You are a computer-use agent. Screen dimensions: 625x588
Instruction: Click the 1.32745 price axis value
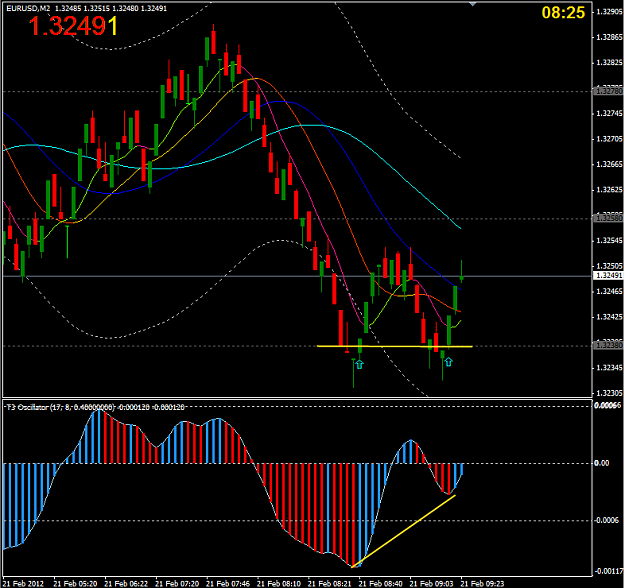point(609,114)
